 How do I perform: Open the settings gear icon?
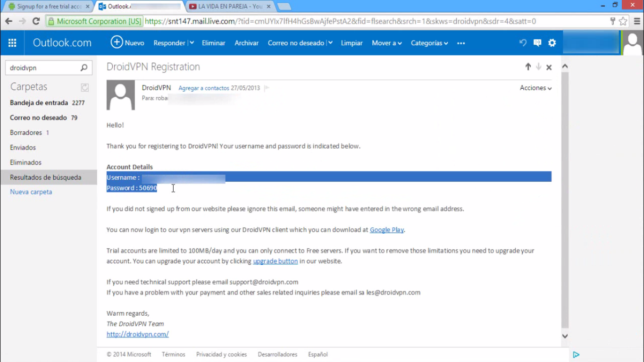[552, 43]
